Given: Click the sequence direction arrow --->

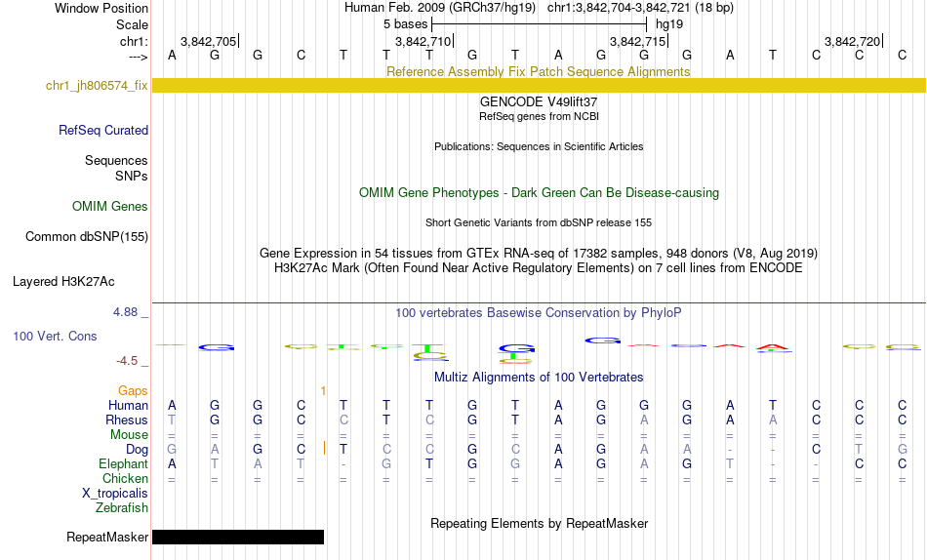Looking at the screenshot, I should pyautogui.click(x=139, y=57).
